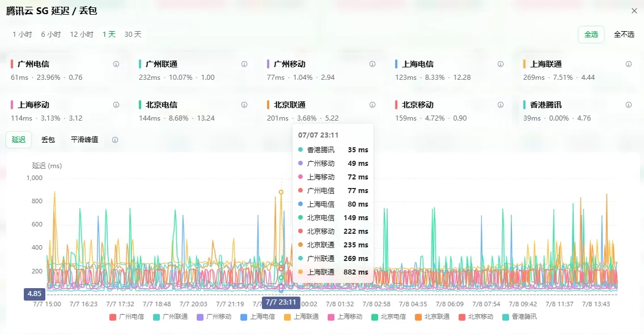Toggle the 北京移动 node card
Screen dimensions: 644x334
coord(450,111)
